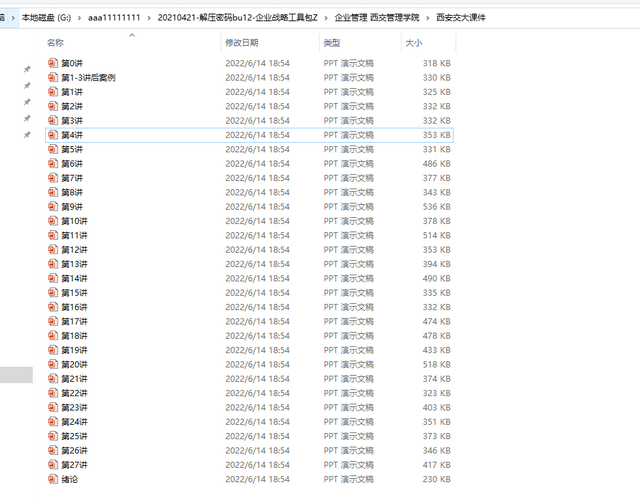Select the PPT icon beside 第8讲
Image resolution: width=640 pixels, height=502 pixels.
point(53,192)
